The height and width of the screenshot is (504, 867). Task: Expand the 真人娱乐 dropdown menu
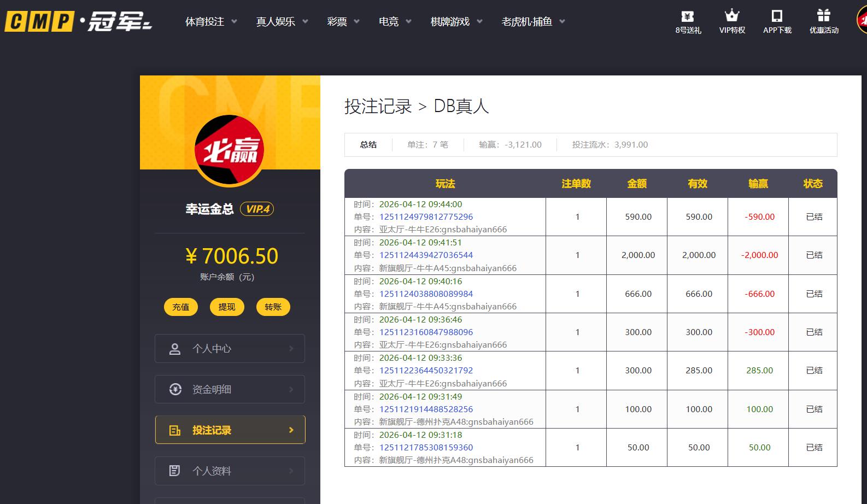282,22
